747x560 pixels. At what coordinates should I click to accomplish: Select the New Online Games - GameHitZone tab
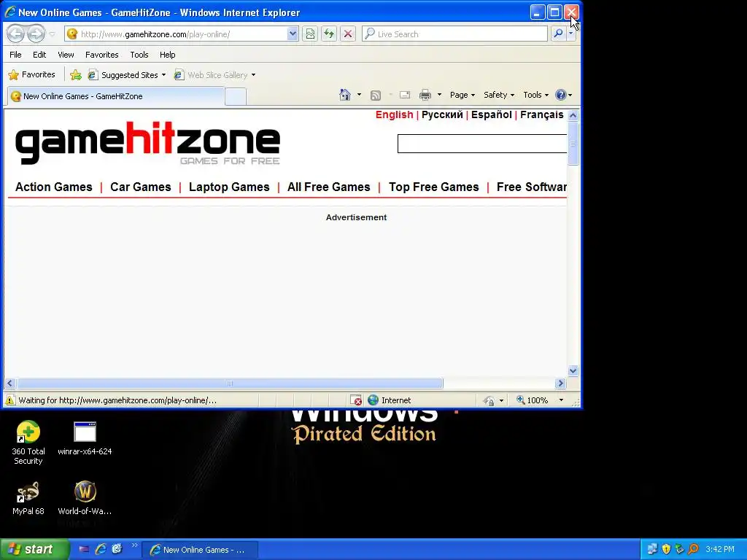[x=116, y=96]
